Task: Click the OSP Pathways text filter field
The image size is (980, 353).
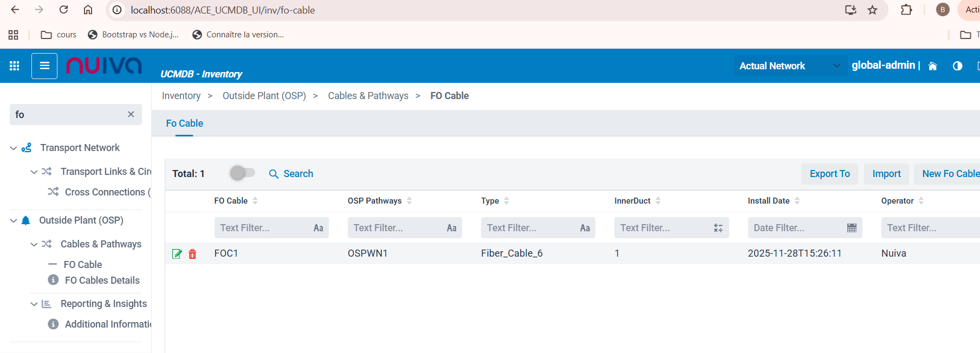Action: point(397,228)
